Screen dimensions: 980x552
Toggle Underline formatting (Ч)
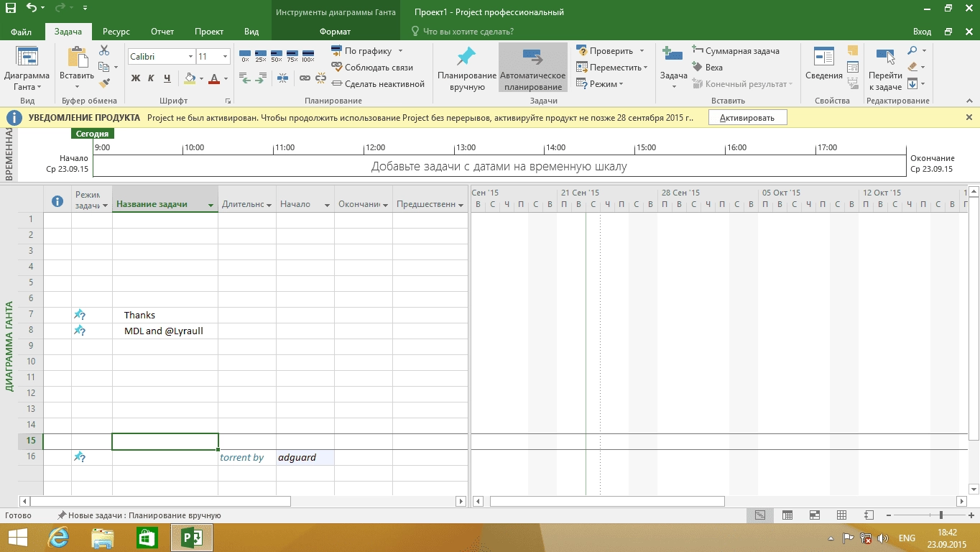[167, 78]
